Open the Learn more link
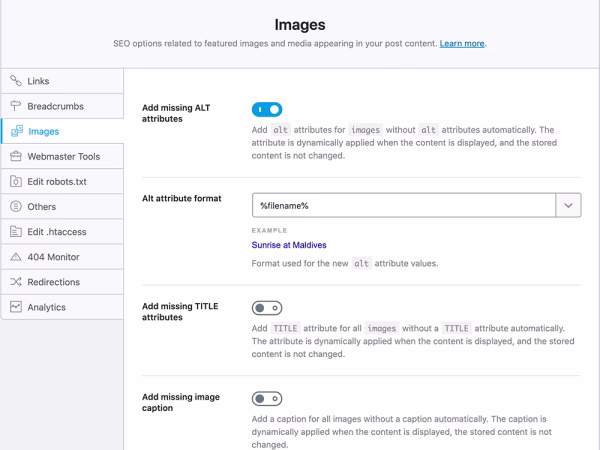This screenshot has width=600, height=450. click(462, 44)
